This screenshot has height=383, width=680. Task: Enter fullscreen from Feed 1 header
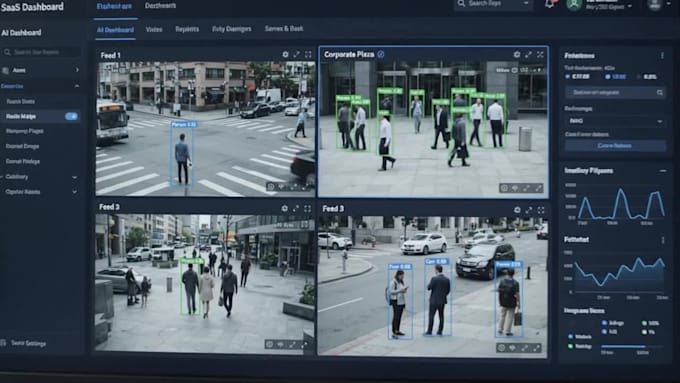[x=308, y=55]
